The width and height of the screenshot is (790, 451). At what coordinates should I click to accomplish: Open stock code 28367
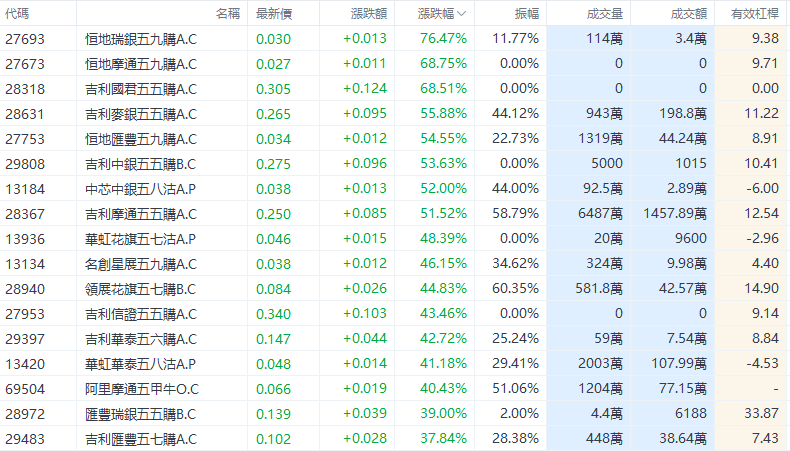coord(25,213)
